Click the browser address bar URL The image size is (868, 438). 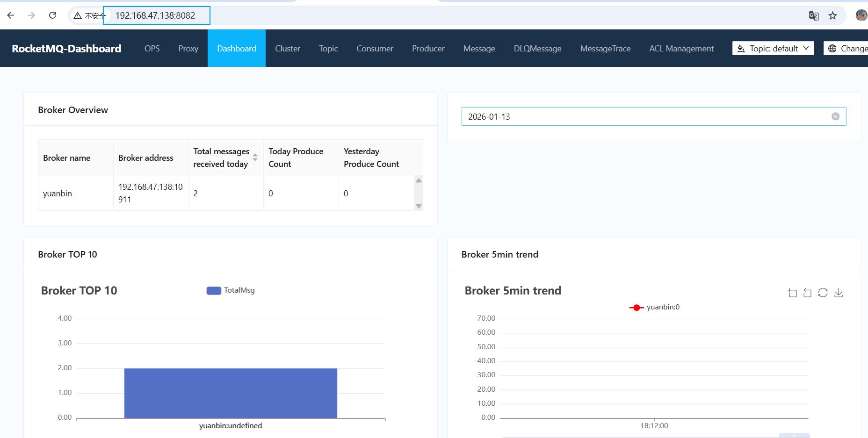point(156,15)
